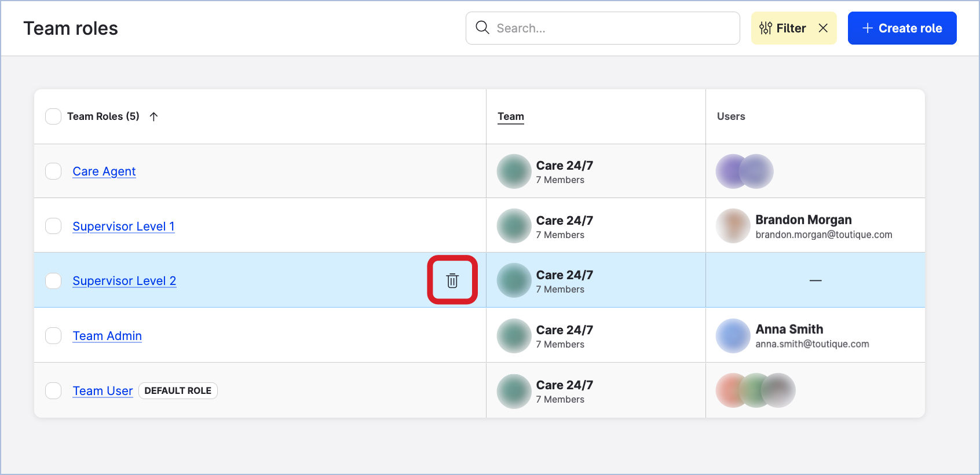980x475 pixels.
Task: Click the stacked user avatars in Care Agent row
Action: (x=744, y=171)
